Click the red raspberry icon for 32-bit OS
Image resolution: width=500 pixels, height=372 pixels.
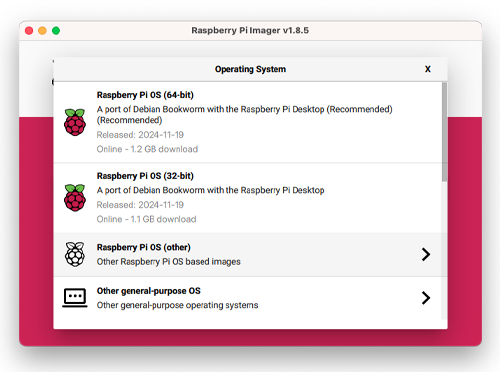click(x=75, y=198)
